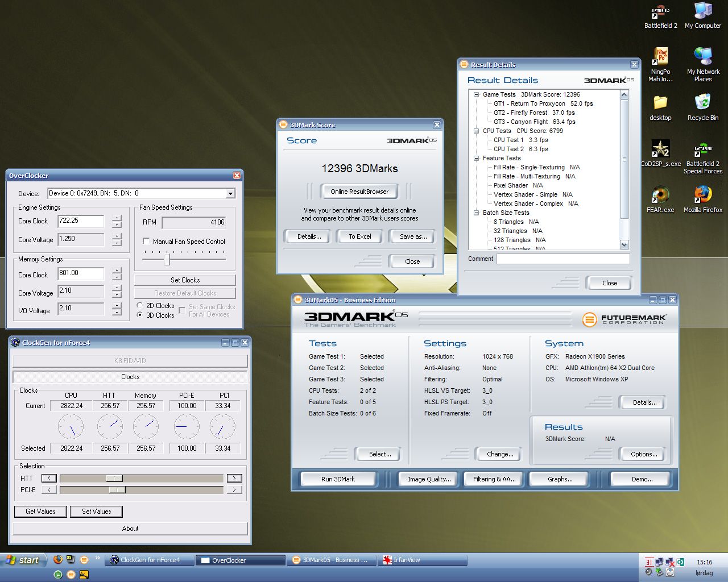This screenshot has width=728, height=582.
Task: Collapse the CPU Tests tree node
Action: (x=477, y=131)
